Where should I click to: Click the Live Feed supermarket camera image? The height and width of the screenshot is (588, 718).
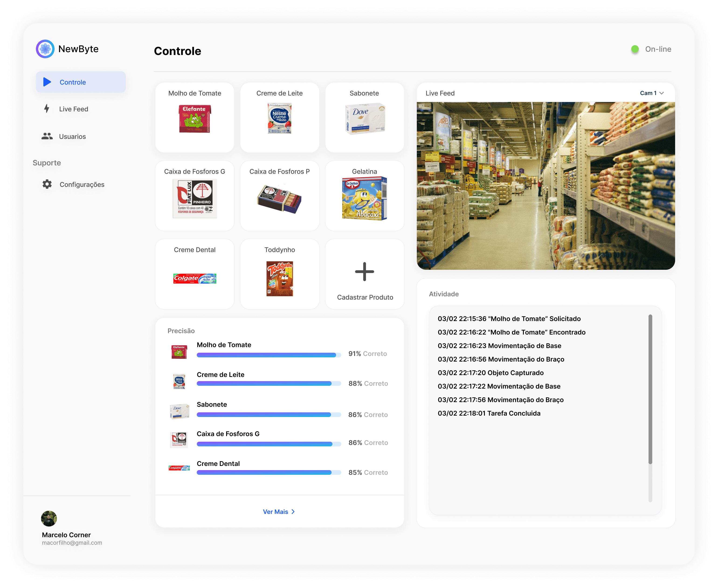coord(545,186)
